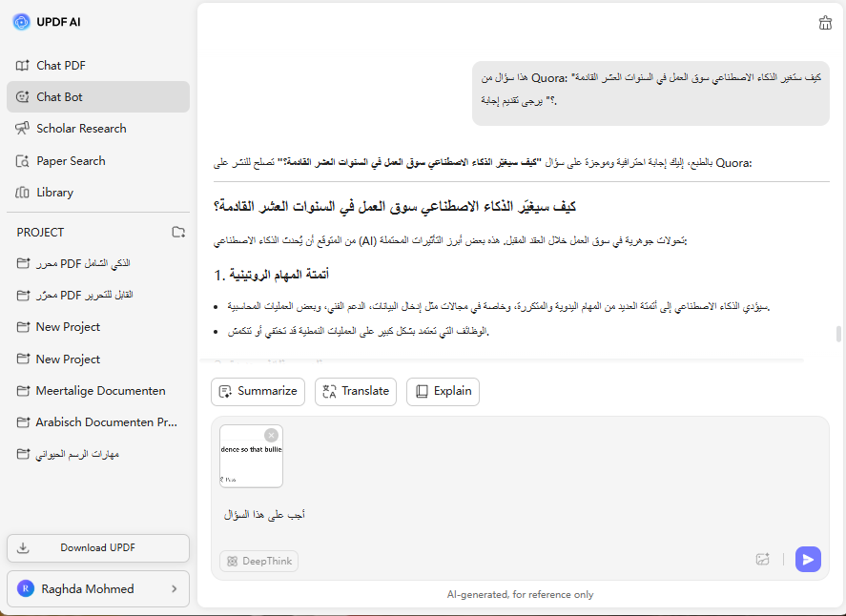Click the chat scrollbar thumb

[838, 334]
